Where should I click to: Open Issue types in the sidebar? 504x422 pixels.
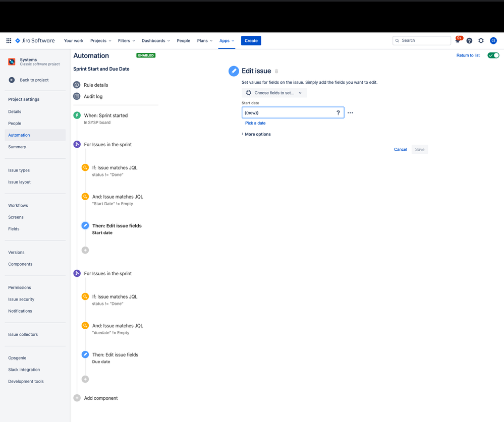point(19,170)
